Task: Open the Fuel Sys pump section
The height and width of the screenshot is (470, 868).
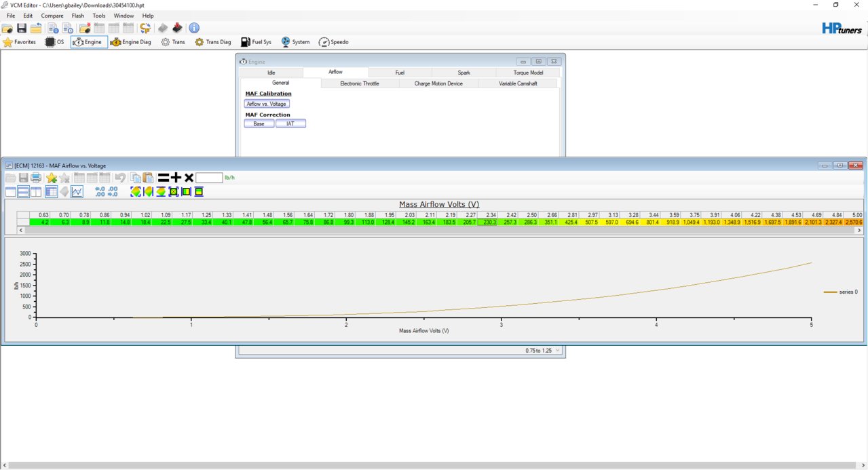Action: tap(257, 42)
